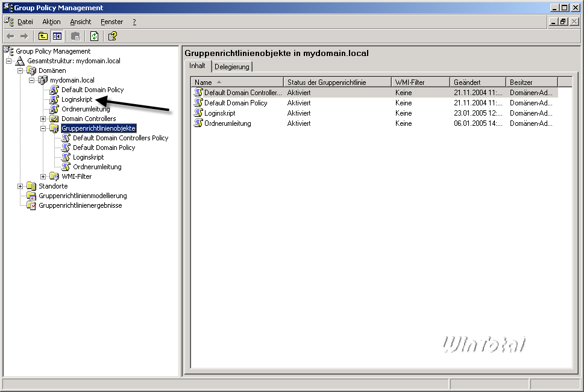Open the Ansicht menu
Image resolution: width=584 pixels, height=392 pixels.
click(80, 22)
